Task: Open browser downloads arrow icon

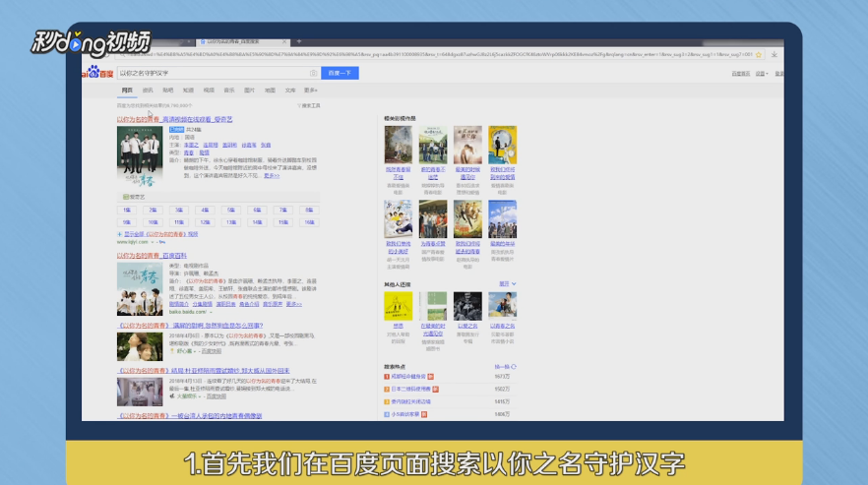Action: [774, 55]
